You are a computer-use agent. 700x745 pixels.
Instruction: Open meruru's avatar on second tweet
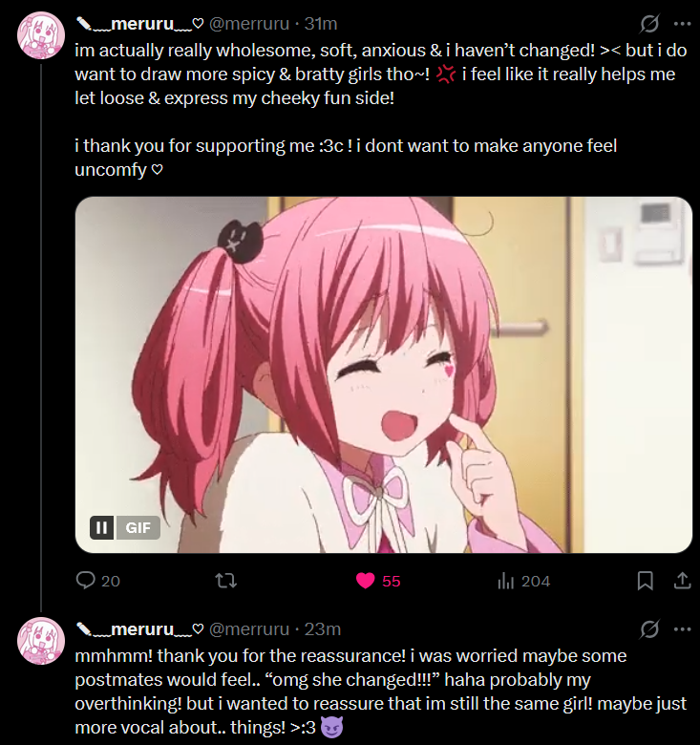pyautogui.click(x=41, y=641)
